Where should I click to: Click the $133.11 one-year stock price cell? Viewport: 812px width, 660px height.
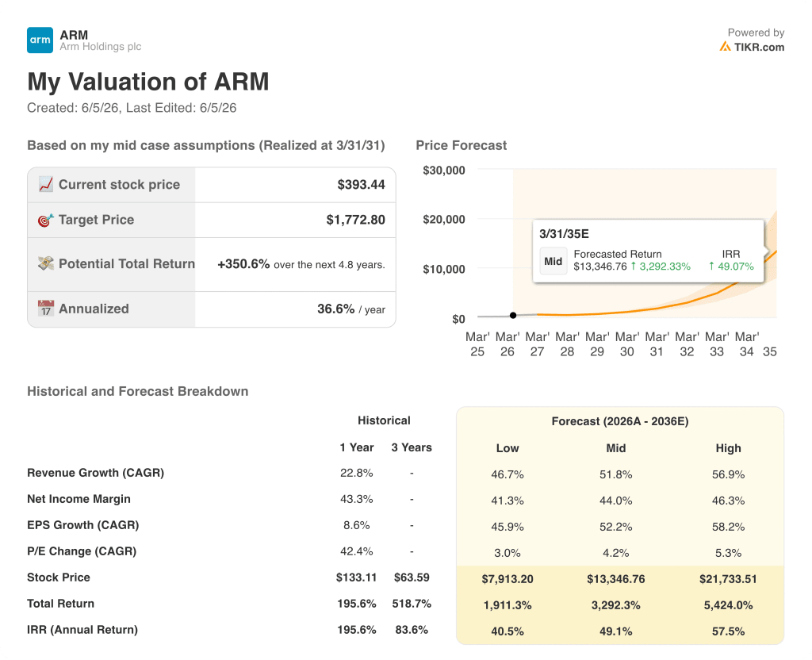tap(356, 577)
